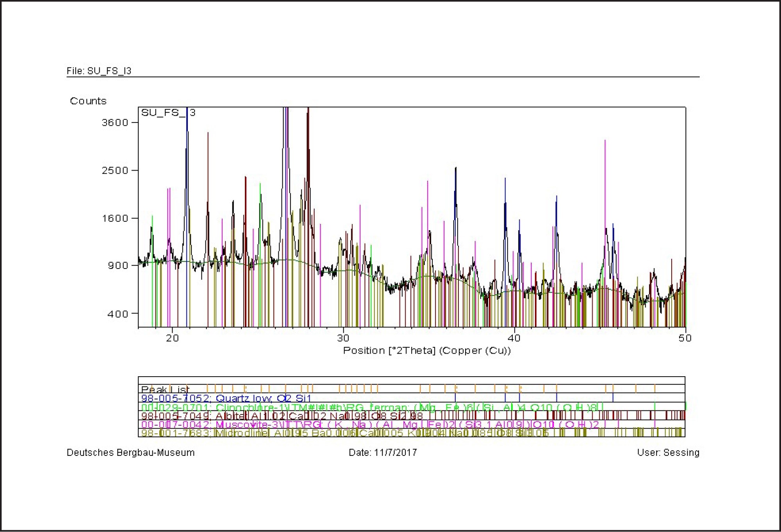Click the File: SU_FS_I3 header text

[99, 71]
